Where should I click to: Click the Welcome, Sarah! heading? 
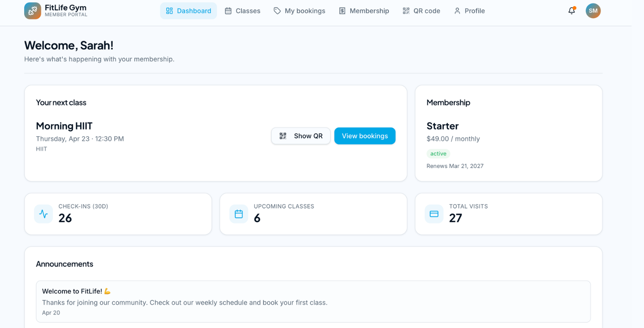click(x=69, y=45)
